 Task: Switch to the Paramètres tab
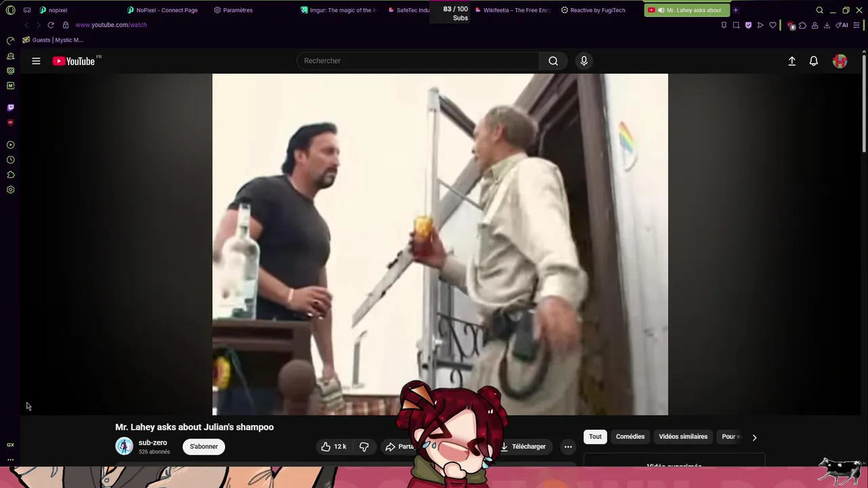point(237,10)
